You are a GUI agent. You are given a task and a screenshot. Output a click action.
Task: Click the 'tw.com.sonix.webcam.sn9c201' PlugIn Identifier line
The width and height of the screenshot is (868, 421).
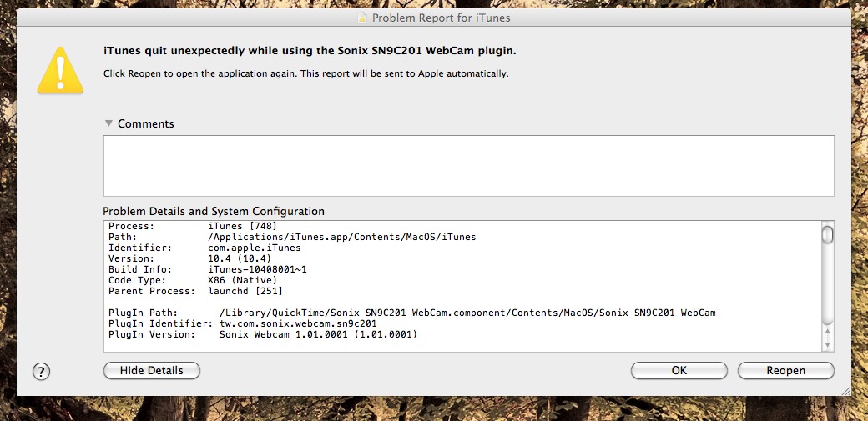[x=243, y=323]
